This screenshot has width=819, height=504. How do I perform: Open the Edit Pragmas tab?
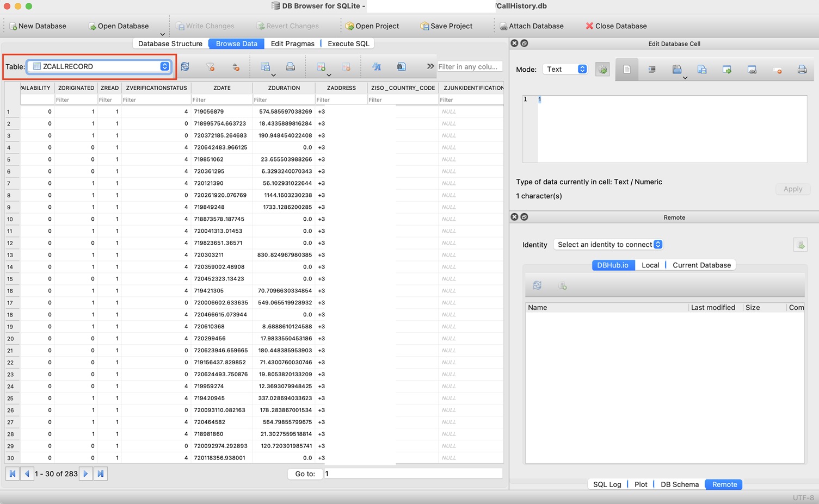pyautogui.click(x=293, y=43)
